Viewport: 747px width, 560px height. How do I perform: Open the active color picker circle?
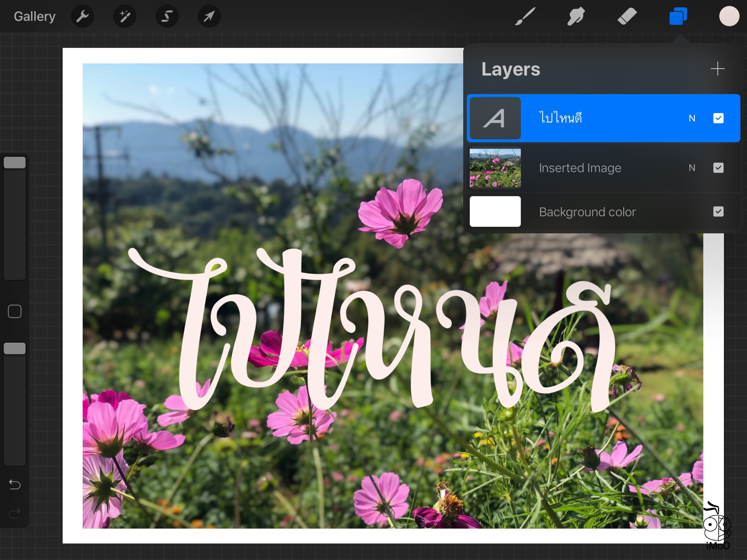coord(729,16)
